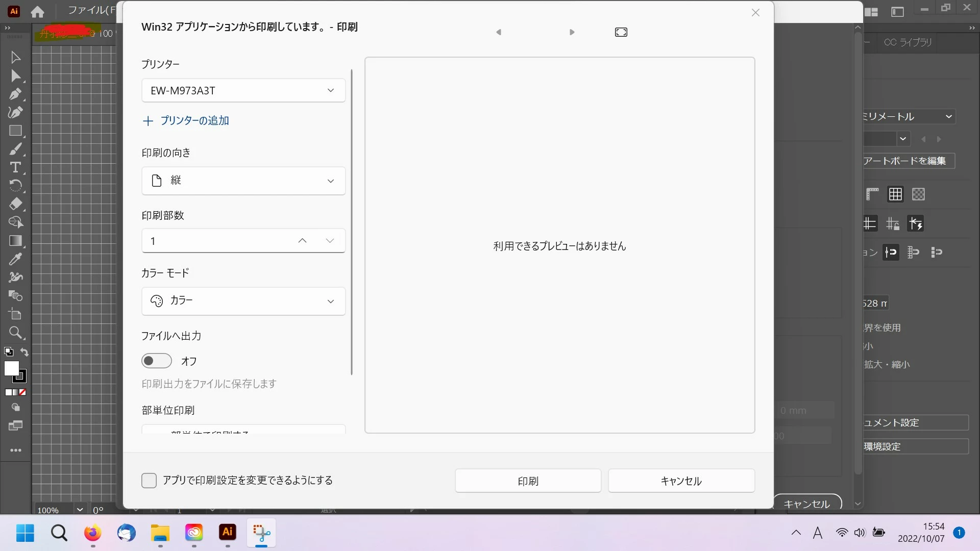
Task: Toggle the ファイルへ出力 switch
Action: point(157,361)
